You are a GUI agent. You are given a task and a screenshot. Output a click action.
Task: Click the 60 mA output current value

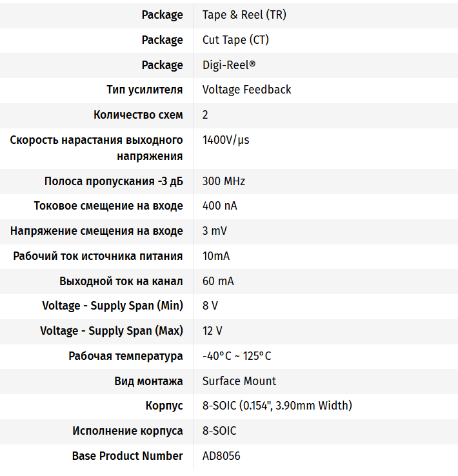click(217, 281)
